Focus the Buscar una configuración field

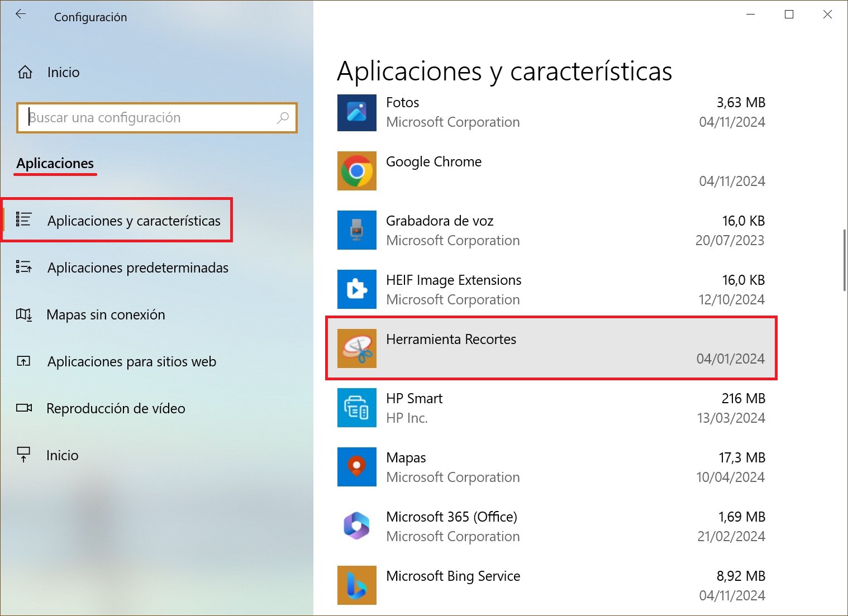click(x=157, y=118)
